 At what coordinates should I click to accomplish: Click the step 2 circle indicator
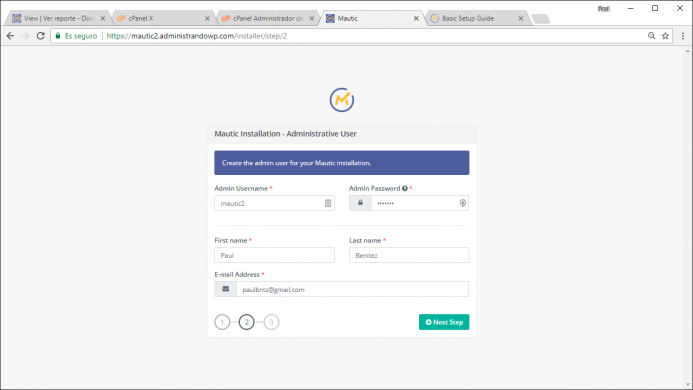247,322
